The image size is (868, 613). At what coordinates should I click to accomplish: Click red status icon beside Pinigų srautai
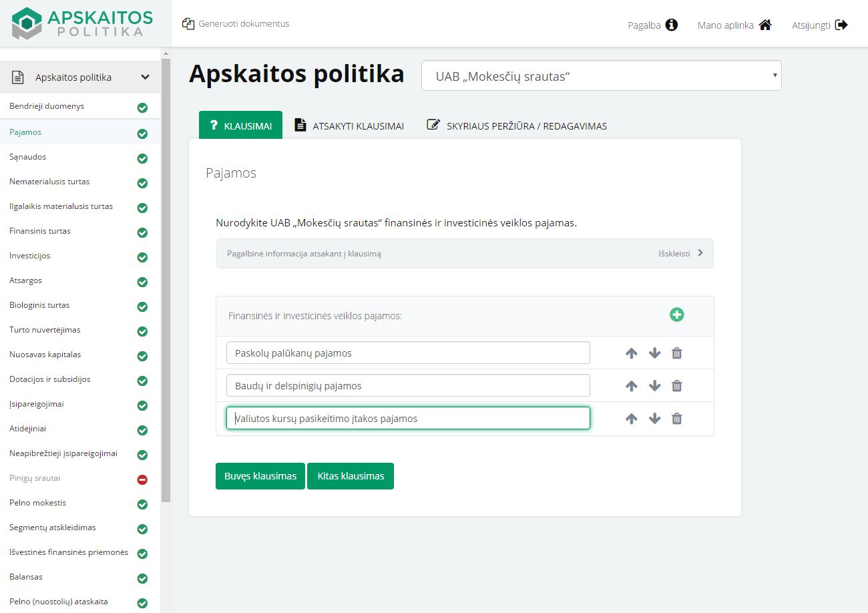coord(142,479)
